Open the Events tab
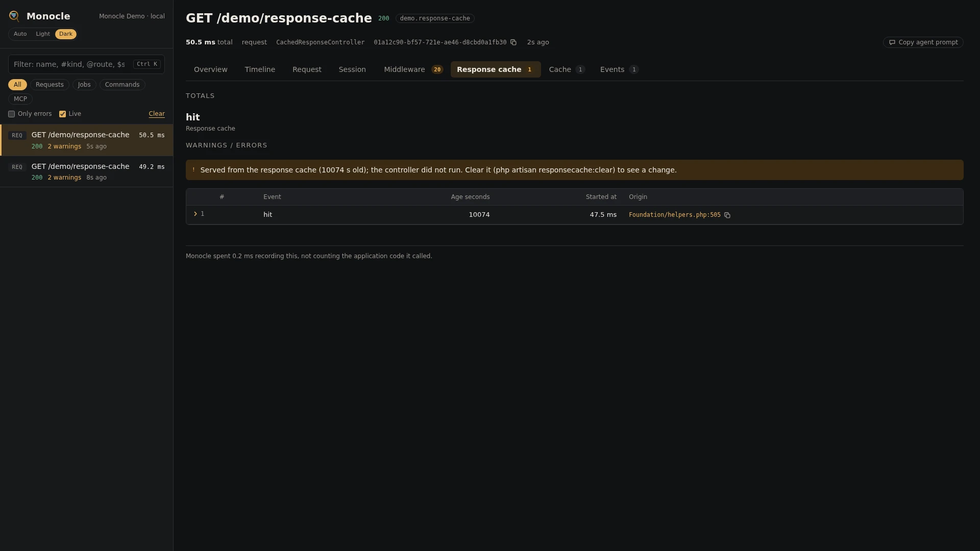 (619, 69)
